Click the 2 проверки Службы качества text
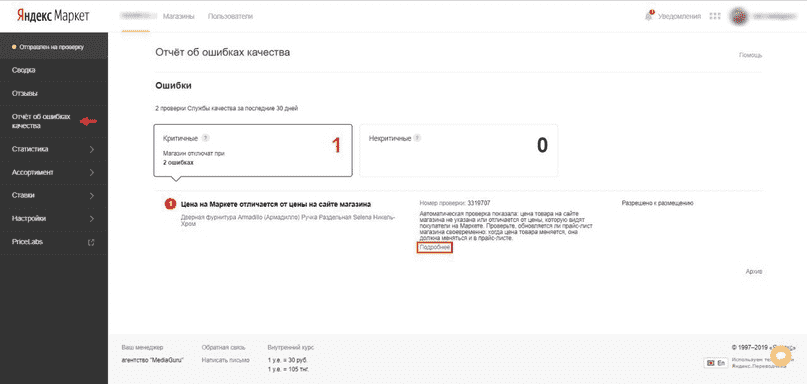 point(226,108)
